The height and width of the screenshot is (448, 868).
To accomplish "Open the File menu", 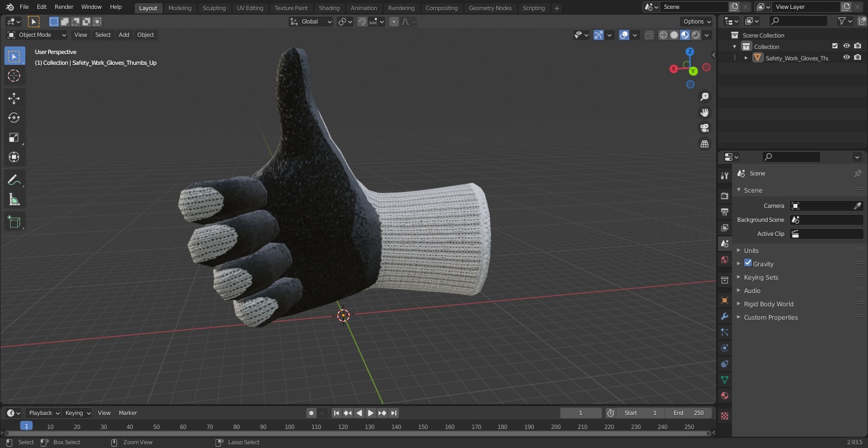I will [24, 7].
